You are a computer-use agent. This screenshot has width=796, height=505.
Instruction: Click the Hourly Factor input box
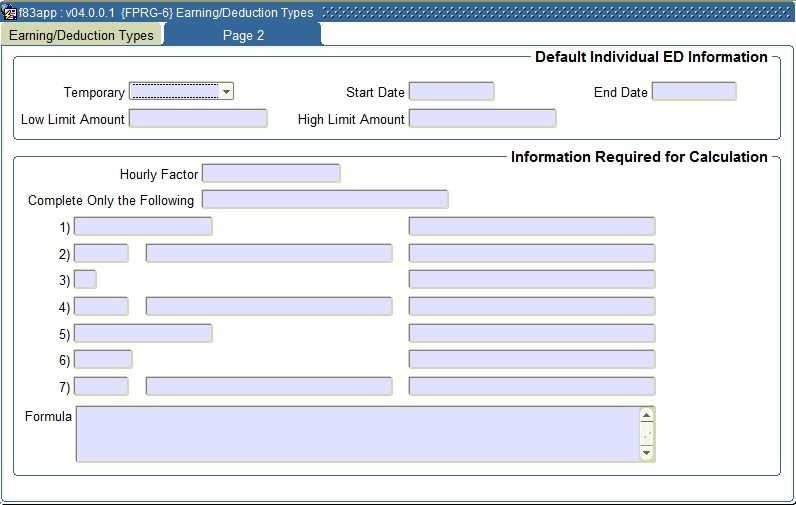(x=271, y=174)
